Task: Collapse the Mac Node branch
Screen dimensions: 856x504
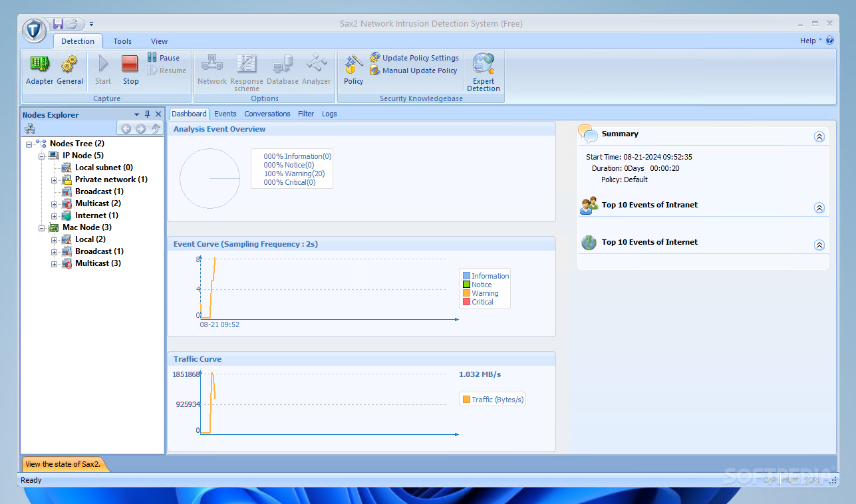Action: click(41, 227)
